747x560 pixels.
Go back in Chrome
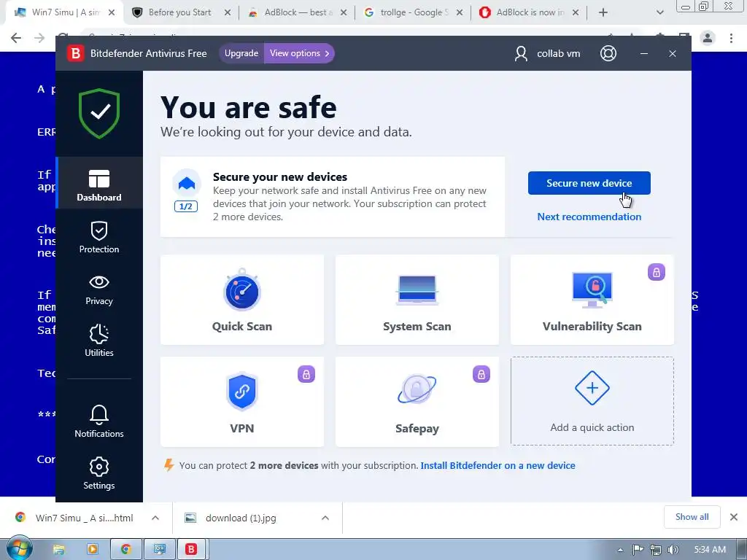coord(16,38)
